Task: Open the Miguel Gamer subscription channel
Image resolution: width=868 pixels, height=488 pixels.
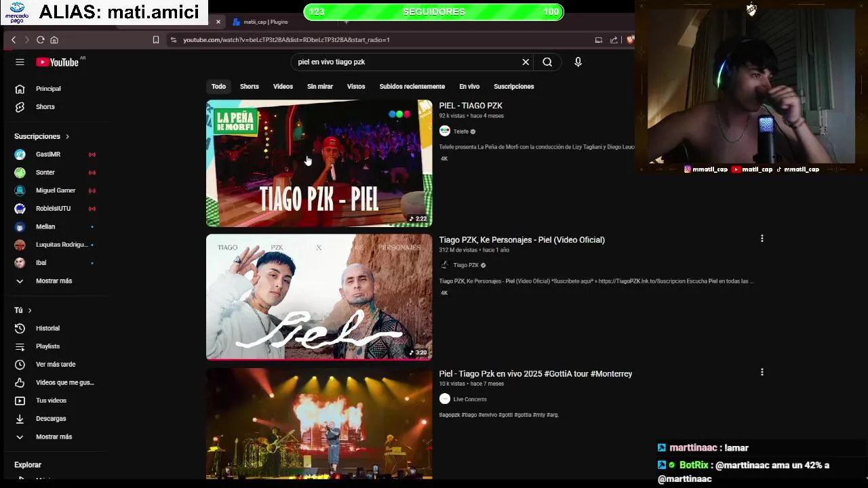Action: [54, 190]
